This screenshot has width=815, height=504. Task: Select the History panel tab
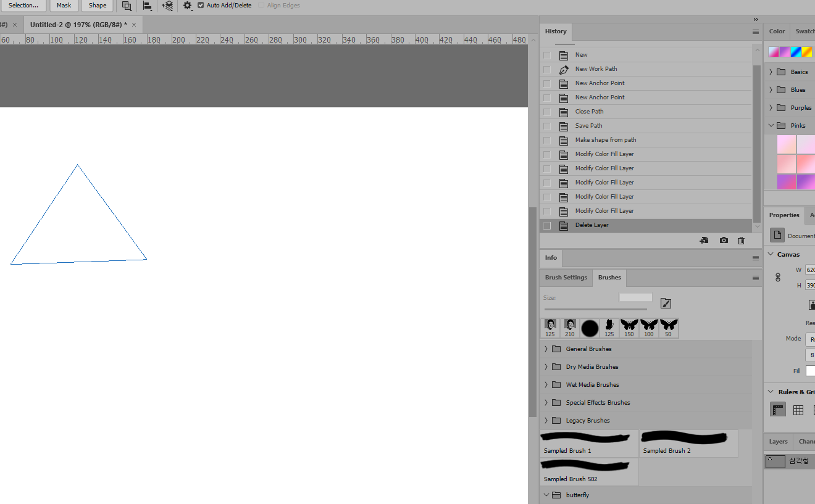556,31
